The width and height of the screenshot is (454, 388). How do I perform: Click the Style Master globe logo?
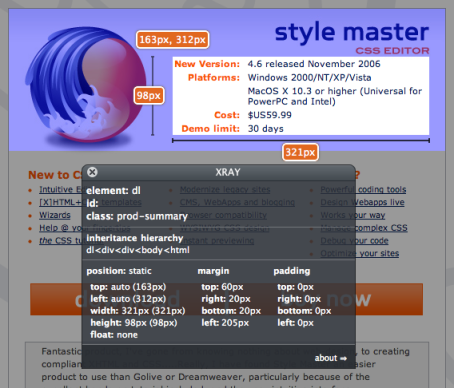tap(86, 85)
